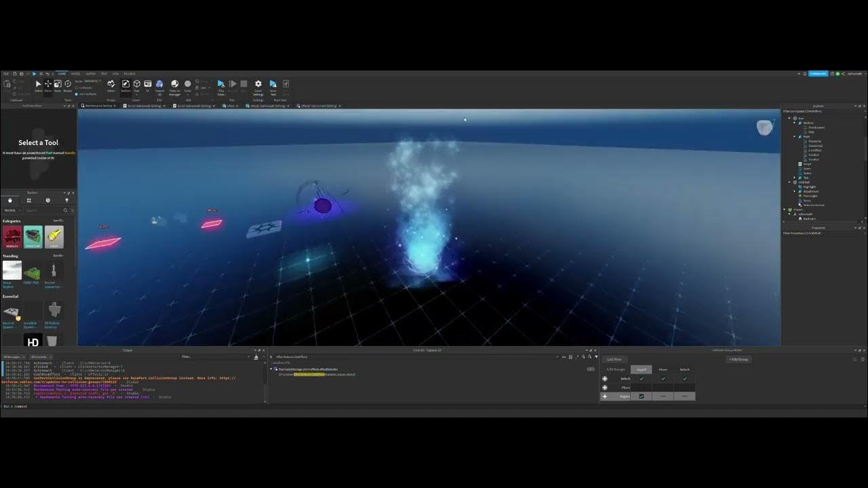
Task: Open the Toolbox from the ribbon
Action: coord(126,85)
